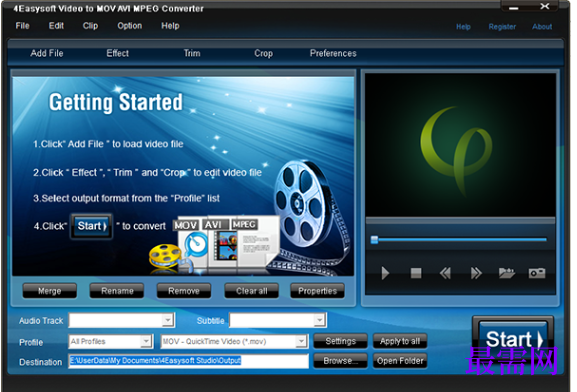Click the Merge button
Viewport: 577px width, 392px height.
tap(50, 291)
